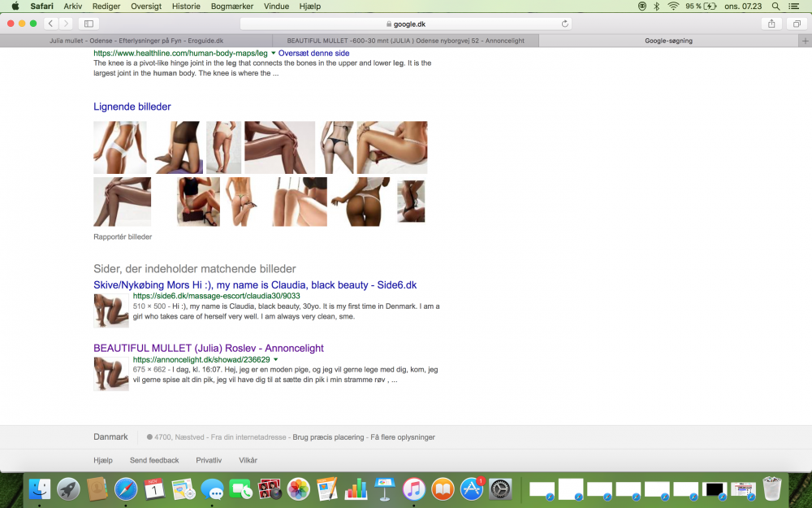The width and height of the screenshot is (812, 508).
Task: Open the Vilkår footer link
Action: coord(248,460)
